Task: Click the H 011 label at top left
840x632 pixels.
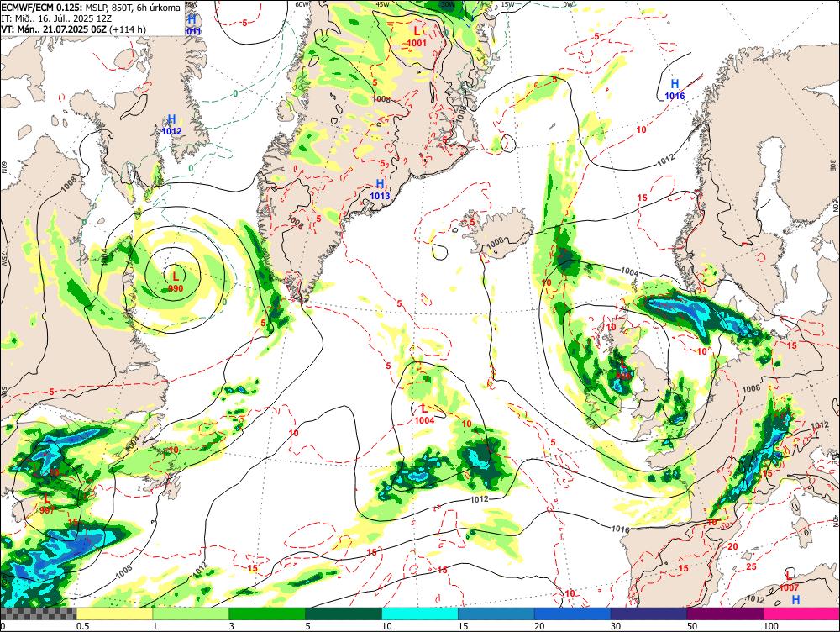Action: coord(193,25)
